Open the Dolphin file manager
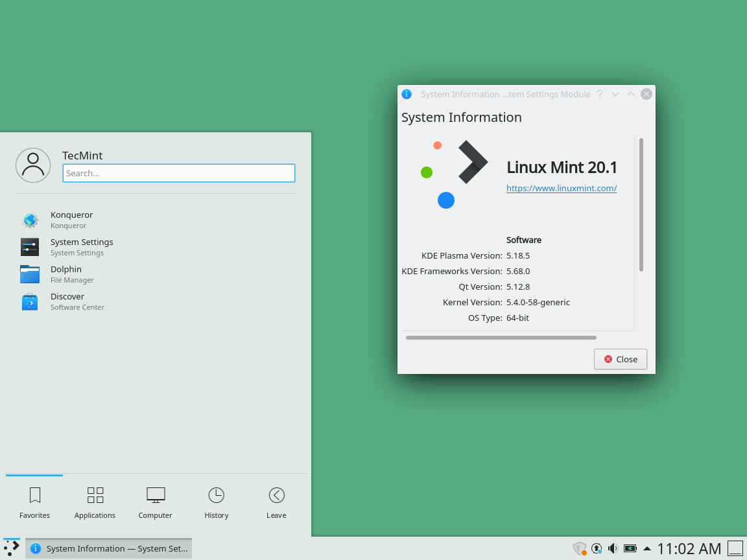This screenshot has width=747, height=560. tap(66, 274)
